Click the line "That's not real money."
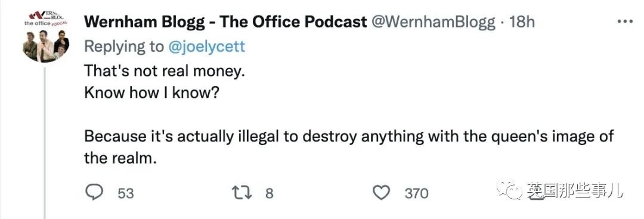The height and width of the screenshot is (219, 644). tap(165, 72)
